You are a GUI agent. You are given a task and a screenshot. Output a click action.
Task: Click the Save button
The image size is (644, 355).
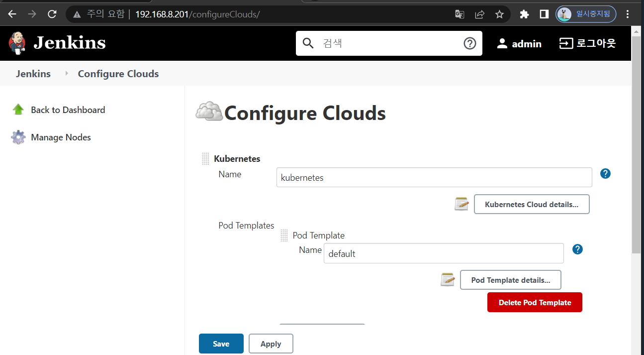tap(221, 344)
